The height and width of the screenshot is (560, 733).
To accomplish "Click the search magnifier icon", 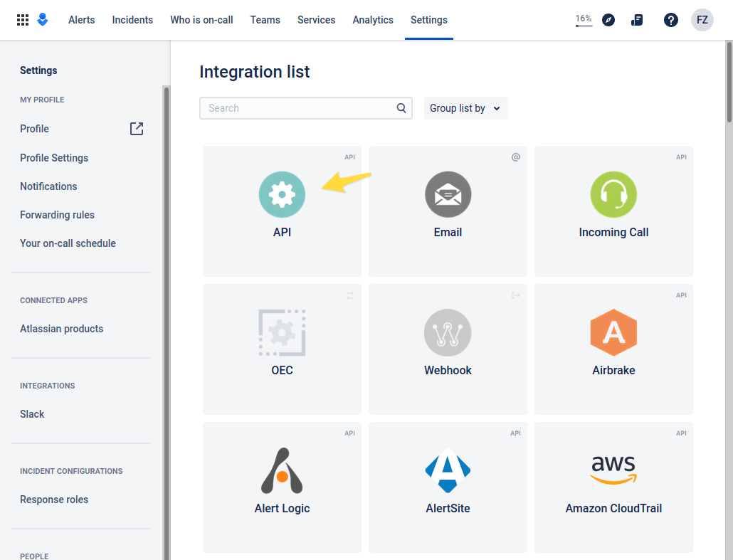I will click(401, 108).
